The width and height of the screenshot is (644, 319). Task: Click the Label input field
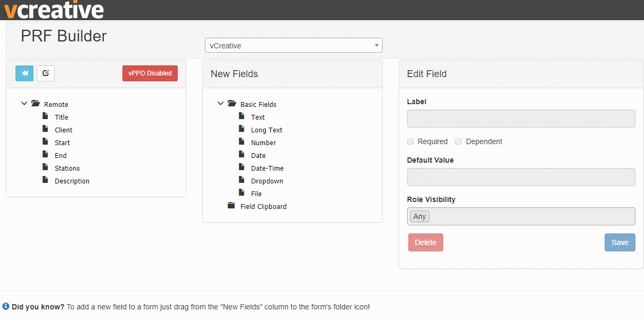(521, 119)
